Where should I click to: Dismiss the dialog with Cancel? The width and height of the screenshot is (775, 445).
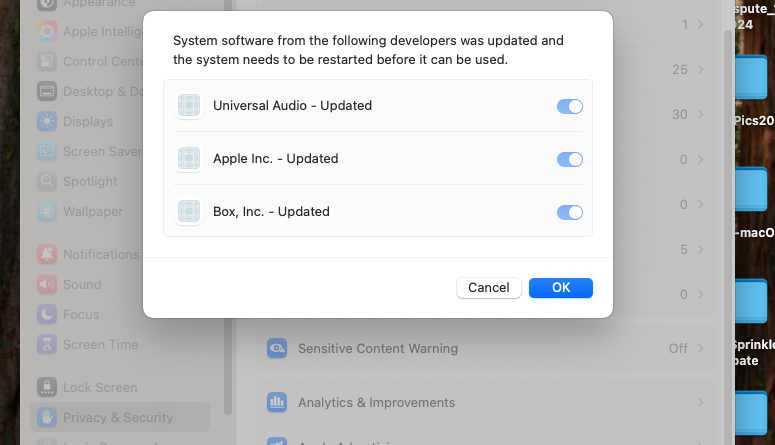click(488, 288)
